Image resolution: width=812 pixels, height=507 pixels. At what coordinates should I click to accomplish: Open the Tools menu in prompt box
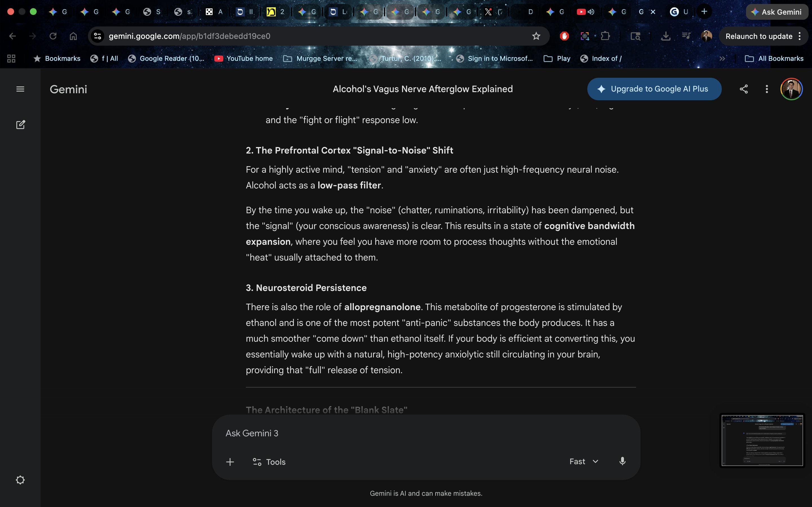[x=269, y=462]
